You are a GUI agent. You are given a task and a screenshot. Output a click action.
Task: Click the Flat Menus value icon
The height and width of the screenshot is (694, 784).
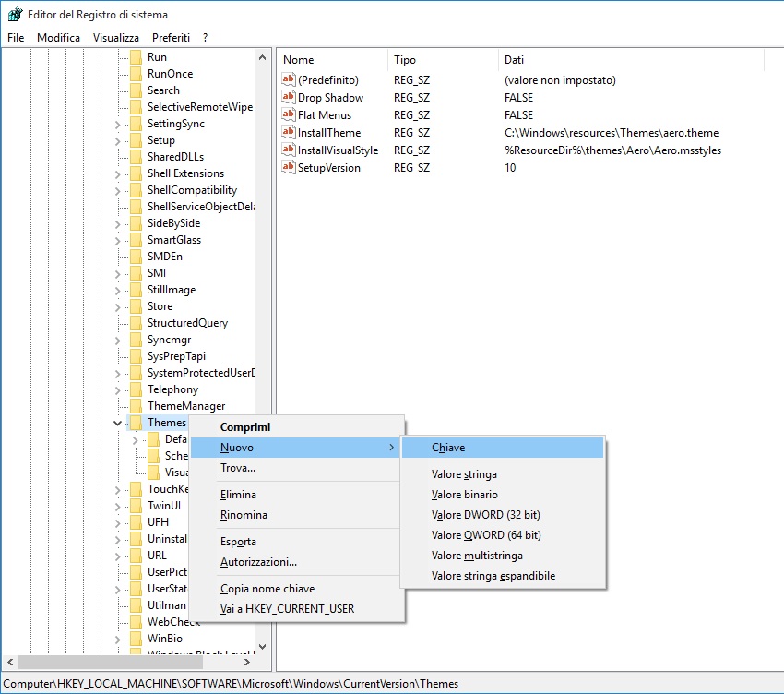click(x=288, y=115)
